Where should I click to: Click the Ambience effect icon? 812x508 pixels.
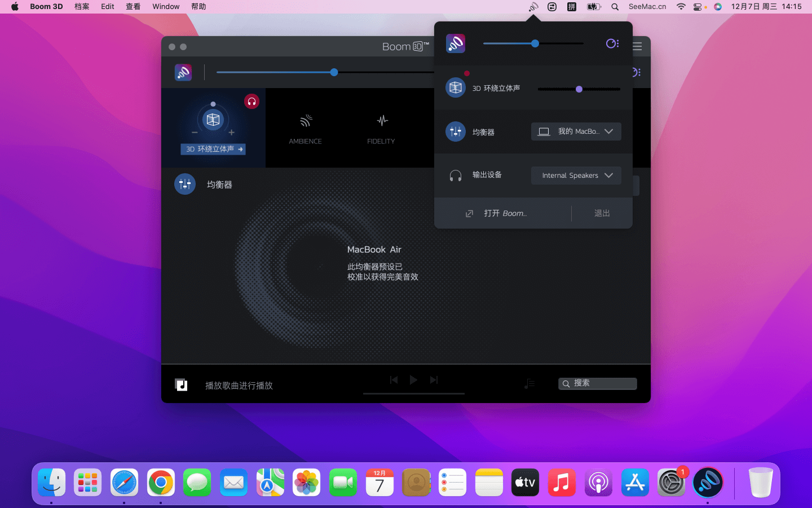[305, 121]
